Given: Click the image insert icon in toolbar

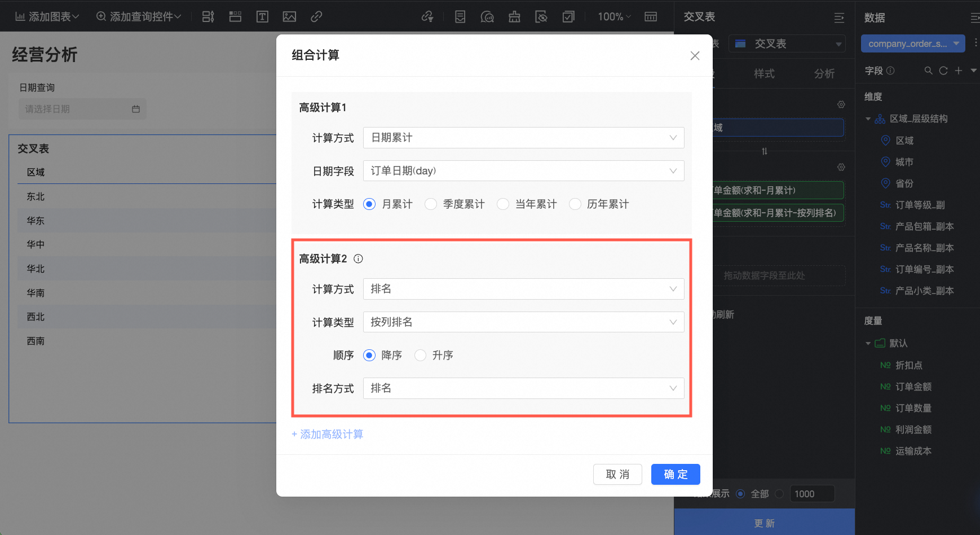Looking at the screenshot, I should 289,17.
